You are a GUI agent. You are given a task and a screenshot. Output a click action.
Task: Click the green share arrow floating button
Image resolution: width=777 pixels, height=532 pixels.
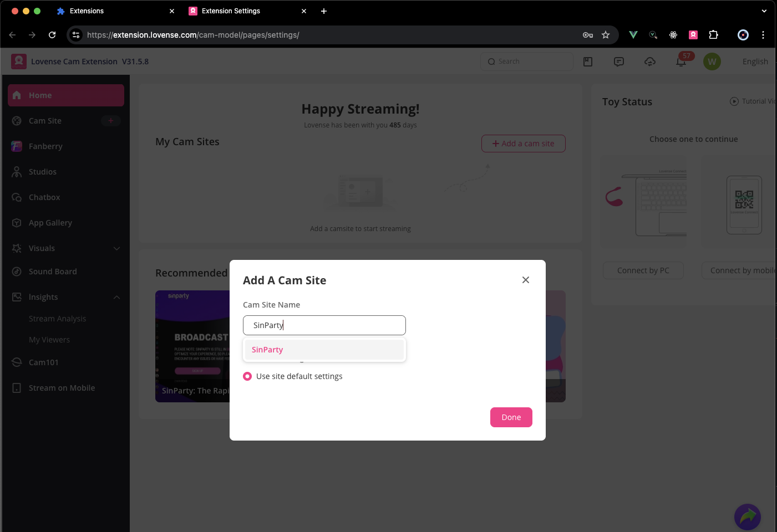tap(747, 516)
